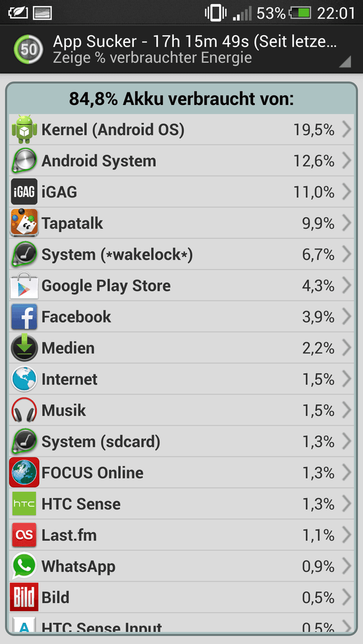Tap the iGAG app icon
Image resolution: width=363 pixels, height=644 pixels.
coord(24,192)
